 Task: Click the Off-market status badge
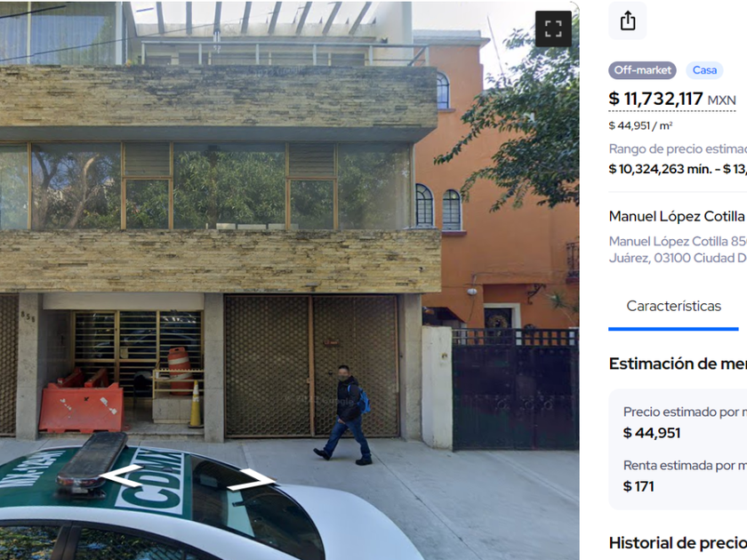(642, 70)
